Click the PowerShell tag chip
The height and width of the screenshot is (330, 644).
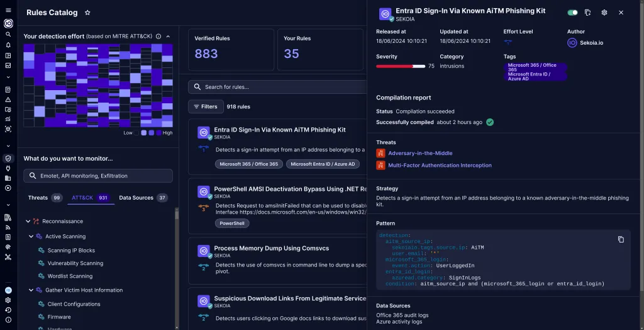[232, 224]
